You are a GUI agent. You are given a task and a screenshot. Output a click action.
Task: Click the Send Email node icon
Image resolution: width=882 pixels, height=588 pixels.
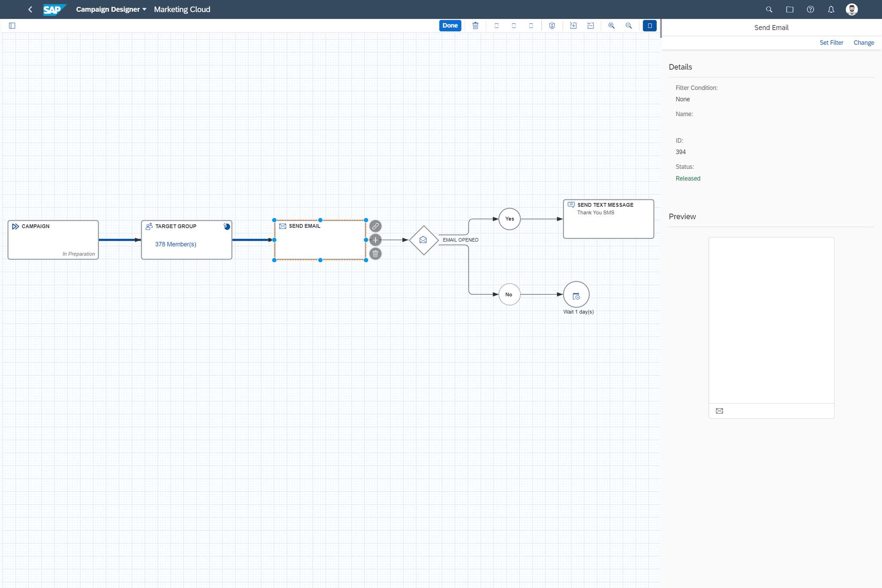point(282,226)
